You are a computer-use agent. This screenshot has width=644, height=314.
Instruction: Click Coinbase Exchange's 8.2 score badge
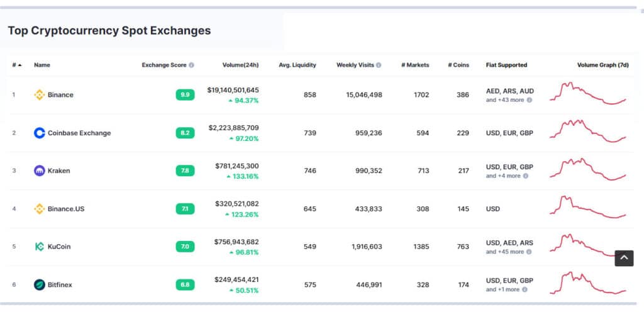pos(186,133)
